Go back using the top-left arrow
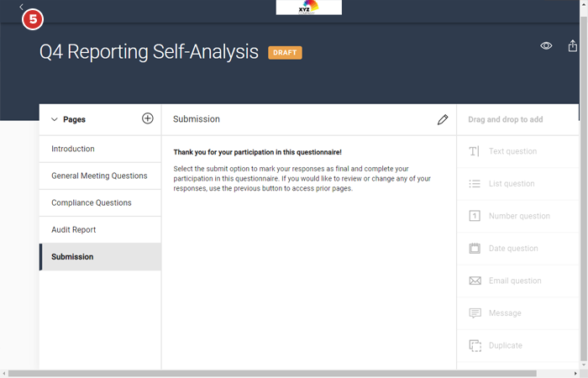588x378 pixels. (x=21, y=7)
